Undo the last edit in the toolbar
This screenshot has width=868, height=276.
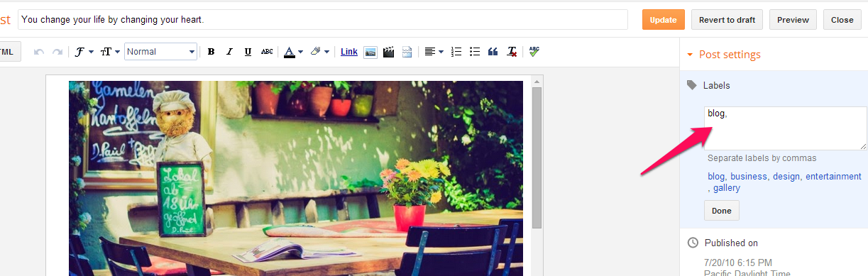click(x=39, y=52)
